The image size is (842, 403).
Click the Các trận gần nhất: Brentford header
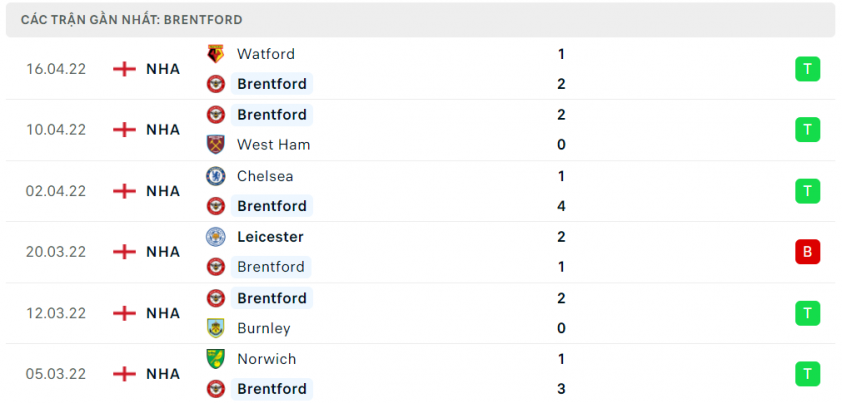132,20
